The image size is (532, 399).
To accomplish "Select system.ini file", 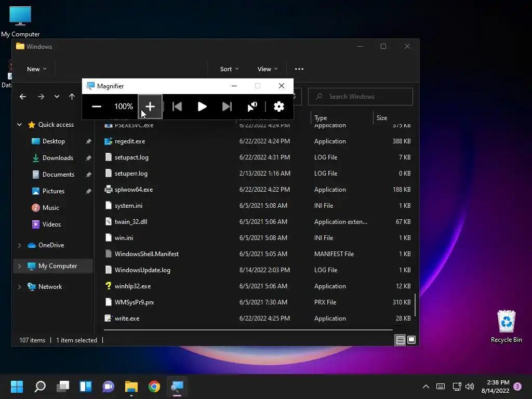I will [x=128, y=206].
